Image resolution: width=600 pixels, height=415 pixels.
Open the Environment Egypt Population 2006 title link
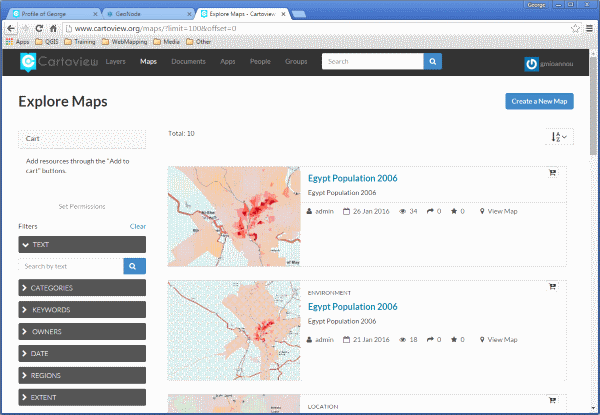point(352,307)
